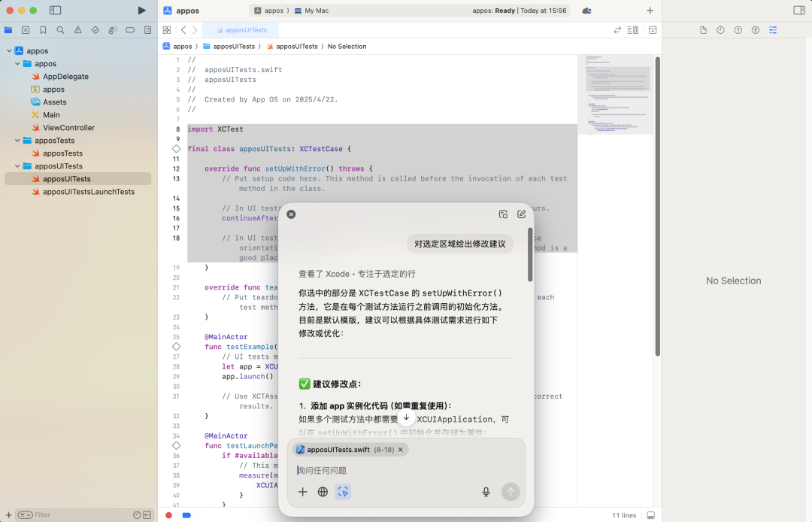Focus the chat question input field
This screenshot has height=522, width=812.
[x=406, y=470]
